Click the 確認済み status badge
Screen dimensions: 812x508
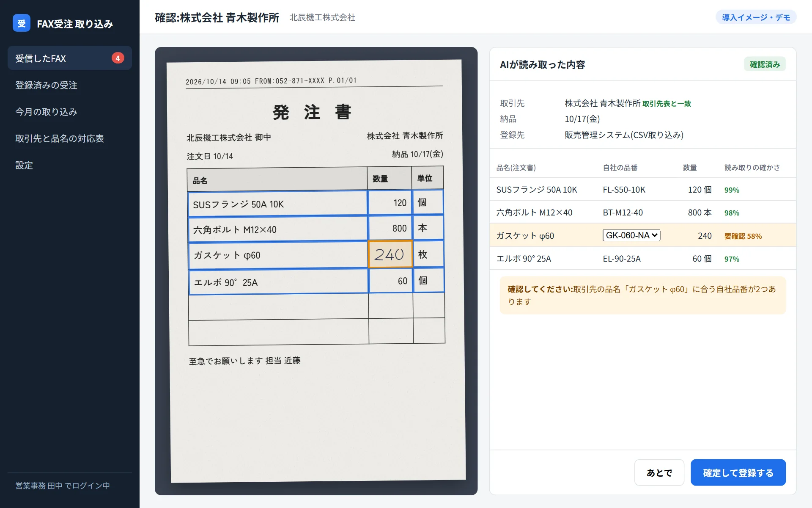click(765, 64)
